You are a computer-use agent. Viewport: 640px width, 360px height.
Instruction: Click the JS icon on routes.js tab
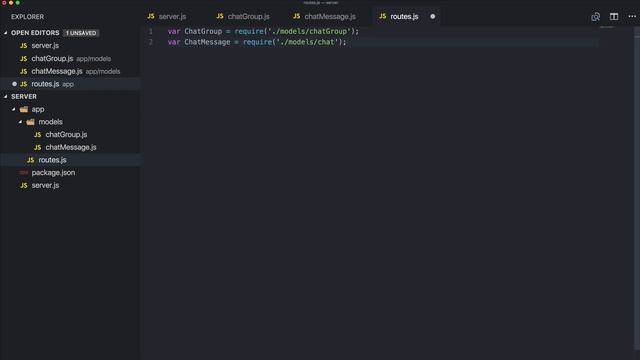382,16
